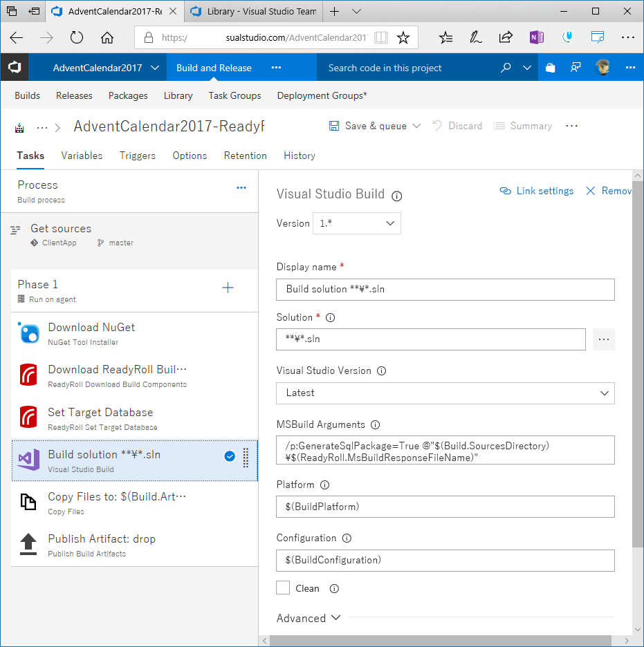This screenshot has width=644, height=647.
Task: Select Download ReadyRoll Build Components task
Action: [135, 376]
